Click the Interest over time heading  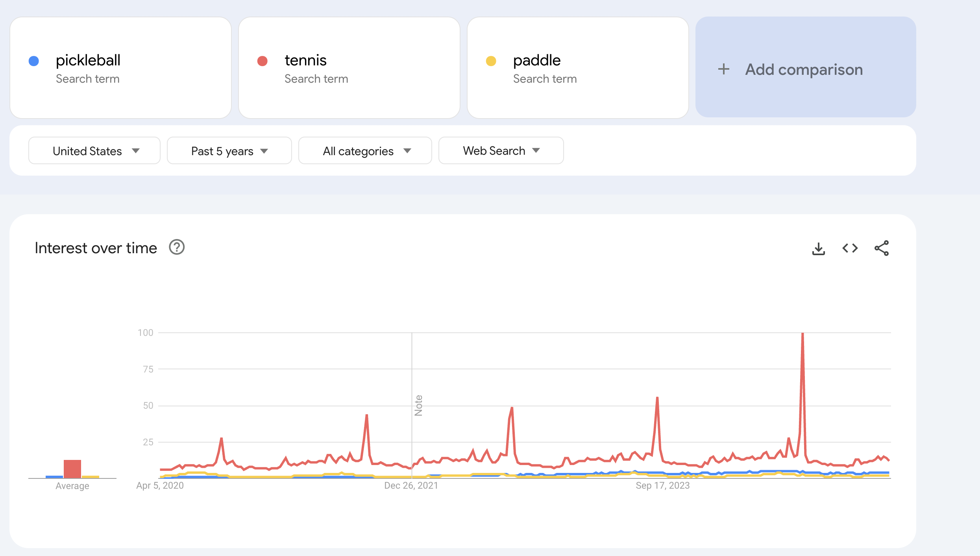96,247
